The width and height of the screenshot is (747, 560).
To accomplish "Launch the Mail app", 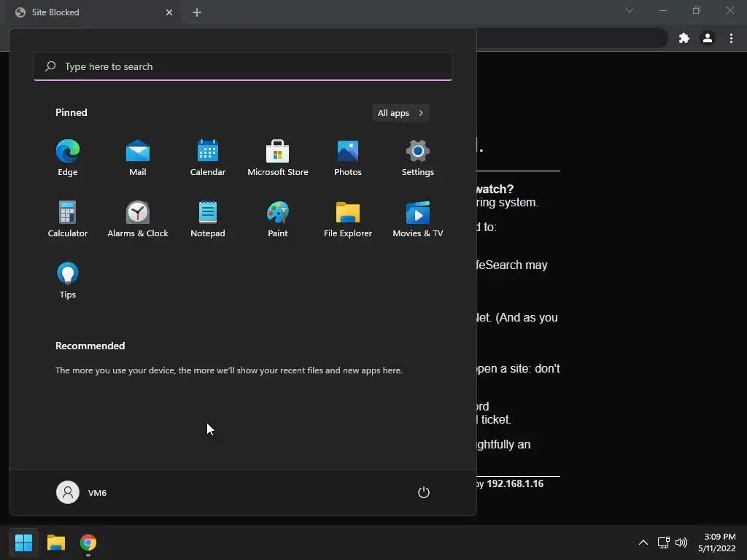I will (x=138, y=158).
